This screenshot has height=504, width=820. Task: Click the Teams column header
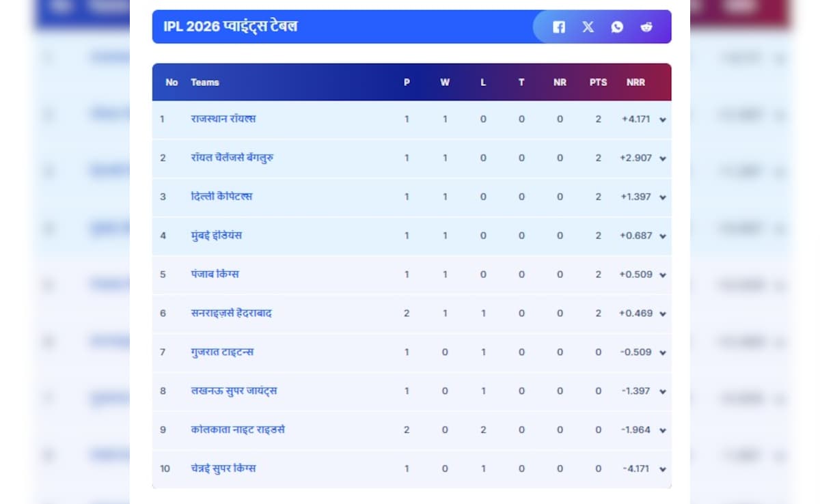205,82
